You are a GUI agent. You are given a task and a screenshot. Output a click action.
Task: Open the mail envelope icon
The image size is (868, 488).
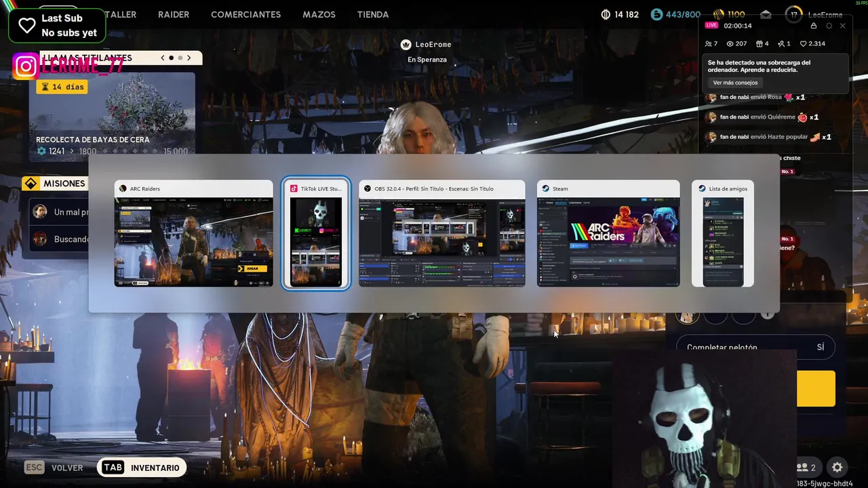(x=766, y=14)
